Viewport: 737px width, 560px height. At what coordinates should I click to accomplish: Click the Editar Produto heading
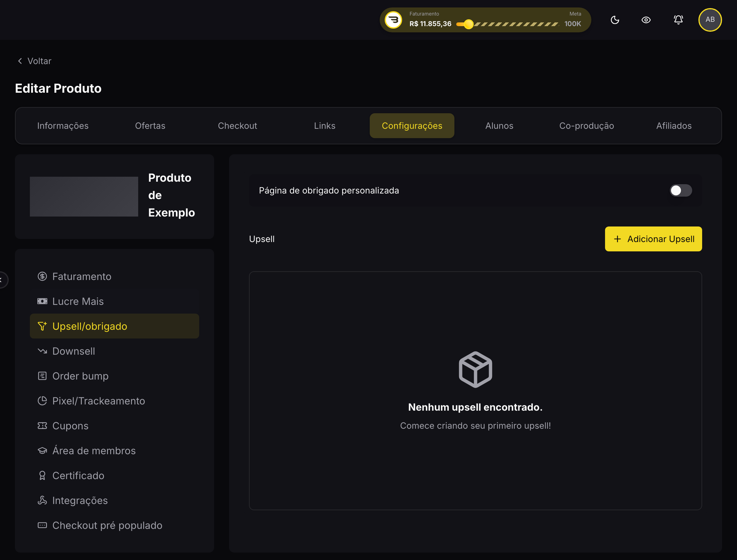[59, 88]
